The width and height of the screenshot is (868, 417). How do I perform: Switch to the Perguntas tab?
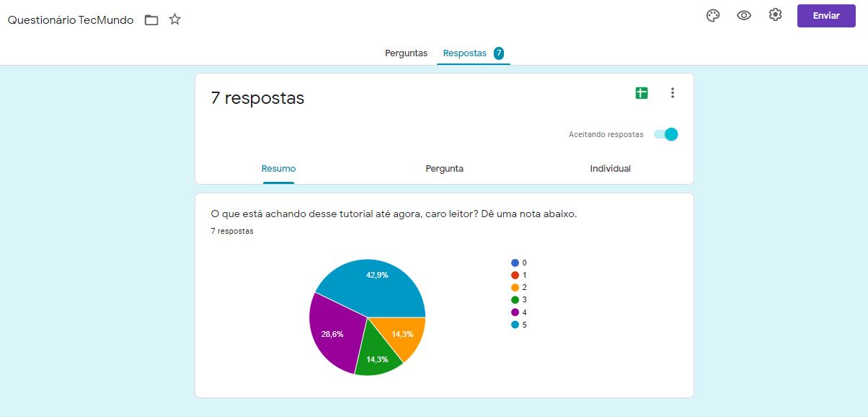click(406, 53)
